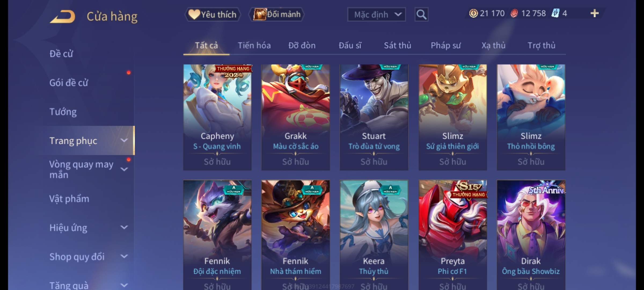Tap the plus icon to add currency
The image size is (644, 290).
coord(595,13)
